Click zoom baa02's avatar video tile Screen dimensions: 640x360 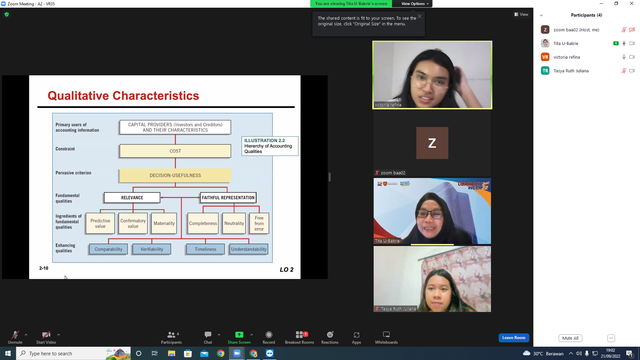(432, 143)
